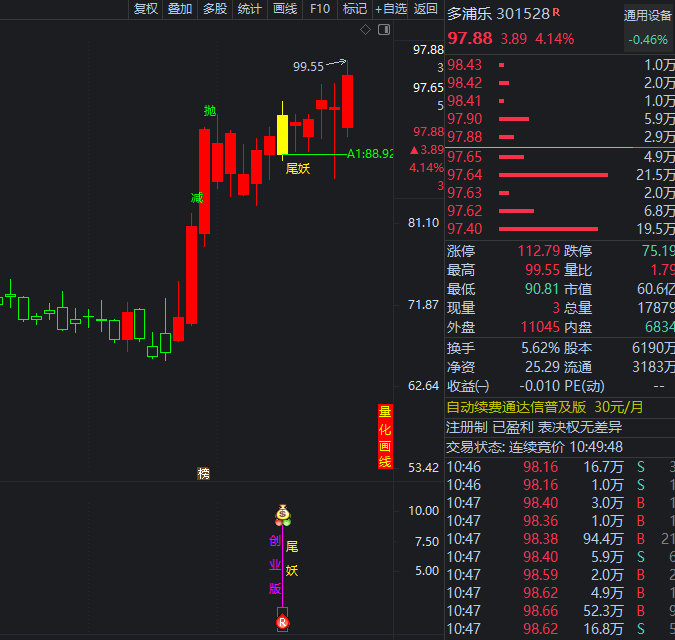The image size is (675, 640).
Task: Click the 最高 value 99.55
Action: pyautogui.click(x=542, y=270)
